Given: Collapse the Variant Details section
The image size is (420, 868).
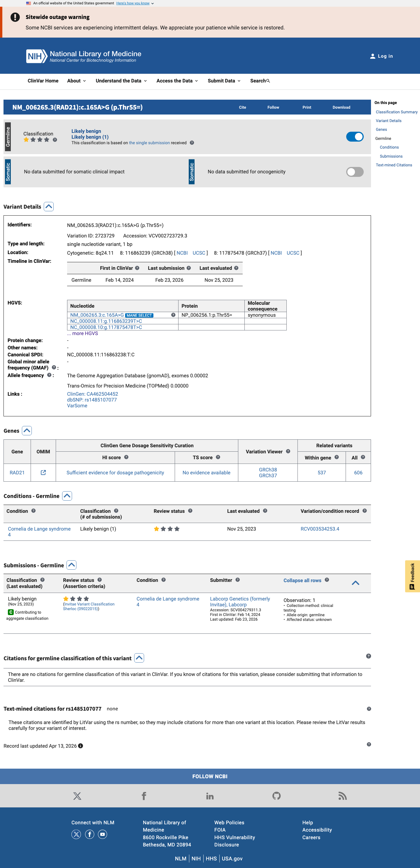Looking at the screenshot, I should 49,207.
